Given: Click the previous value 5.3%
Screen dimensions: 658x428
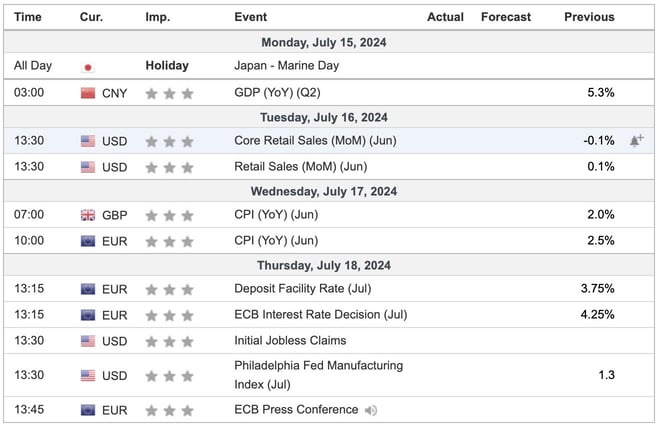Looking at the screenshot, I should (601, 92).
